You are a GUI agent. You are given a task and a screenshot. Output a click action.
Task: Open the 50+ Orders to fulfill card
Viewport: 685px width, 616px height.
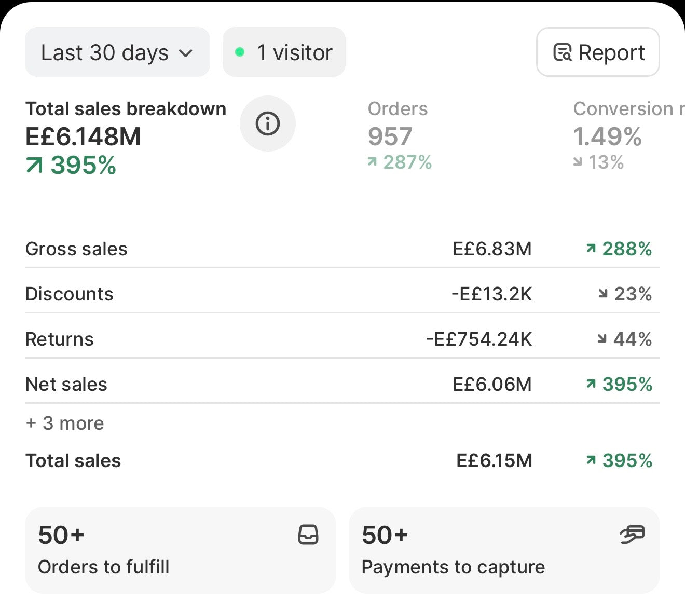click(x=181, y=550)
